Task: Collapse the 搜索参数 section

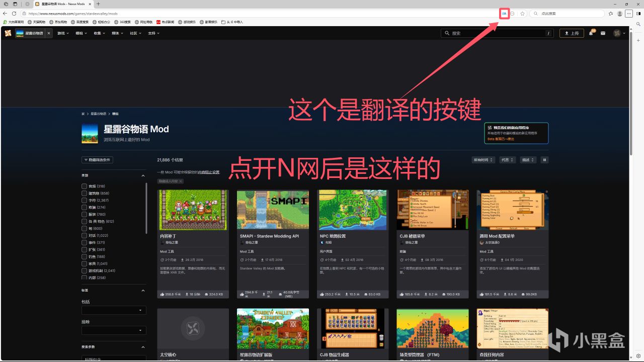Action: (143, 347)
